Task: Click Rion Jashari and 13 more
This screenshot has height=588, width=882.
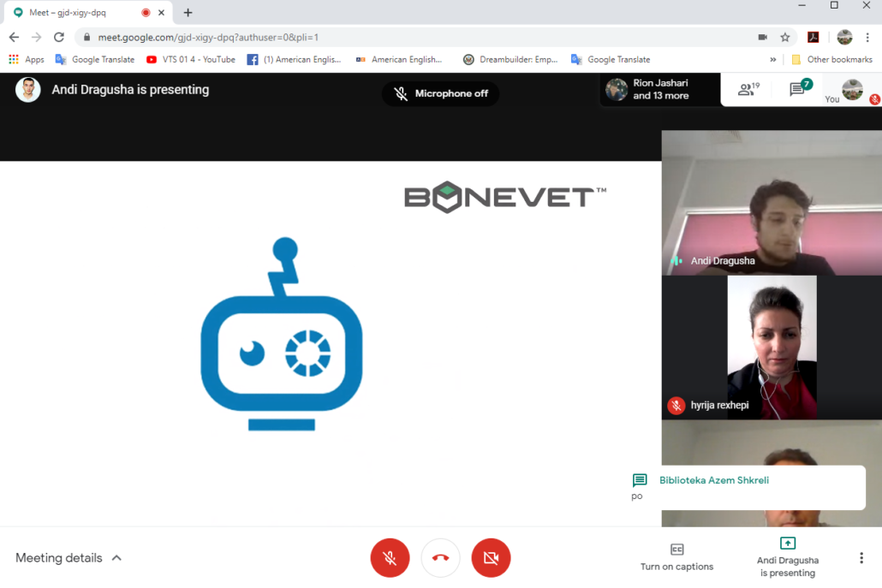Action: [660, 89]
